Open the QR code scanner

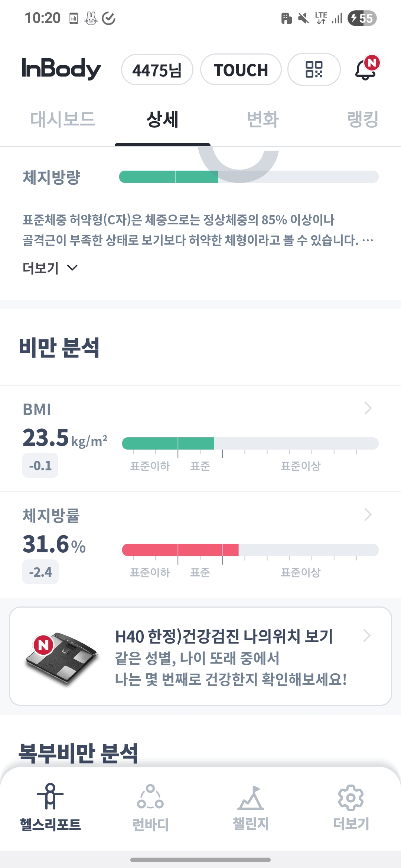314,69
